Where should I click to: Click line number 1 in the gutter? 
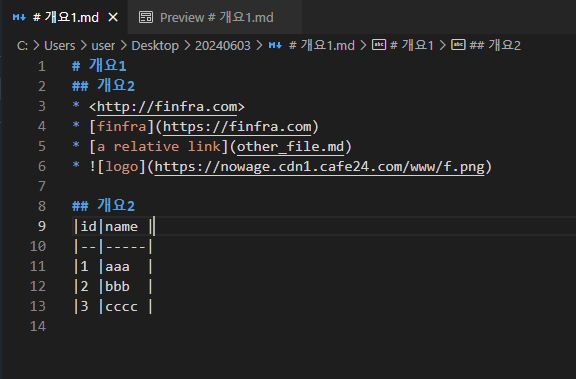42,66
